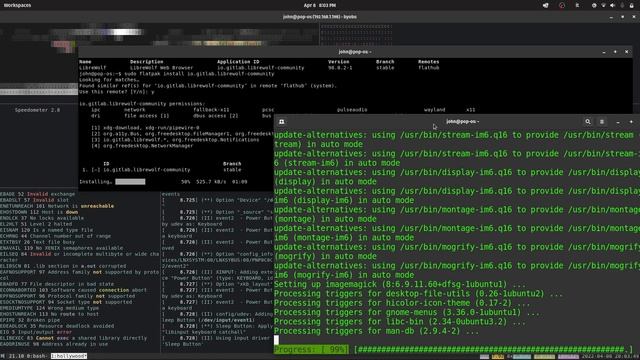The width and height of the screenshot is (640, 360).
Task: Click the red circular tray icon
Action: pos(562,5)
